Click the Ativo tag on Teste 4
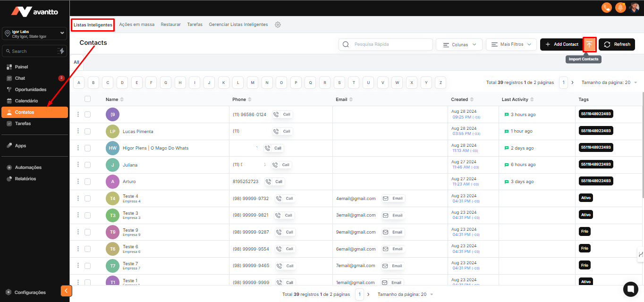This screenshot has height=302, width=644. tap(585, 198)
